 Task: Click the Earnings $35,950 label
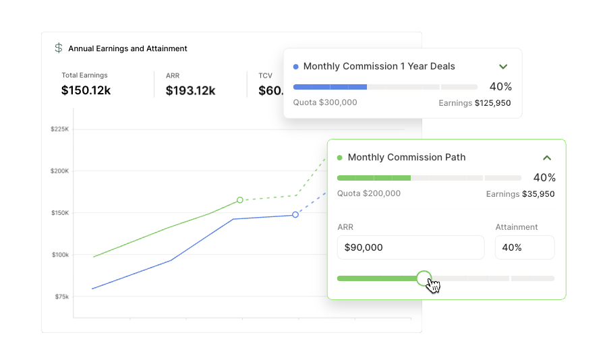pyautogui.click(x=520, y=194)
